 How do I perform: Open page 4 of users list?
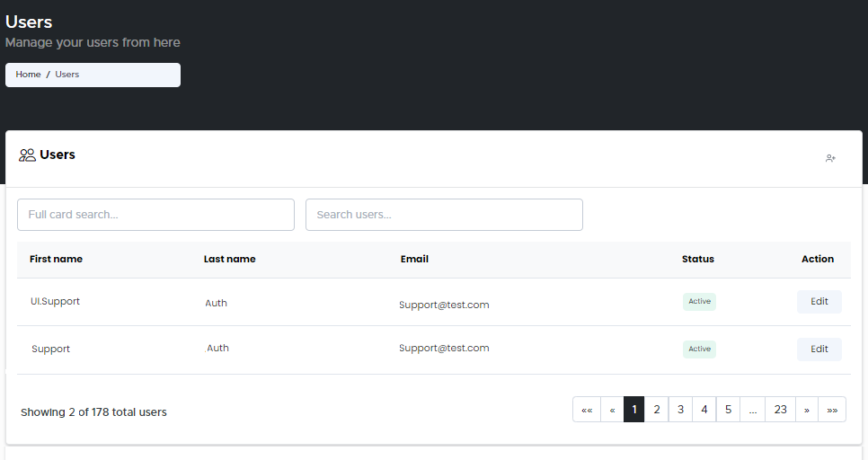(704, 410)
